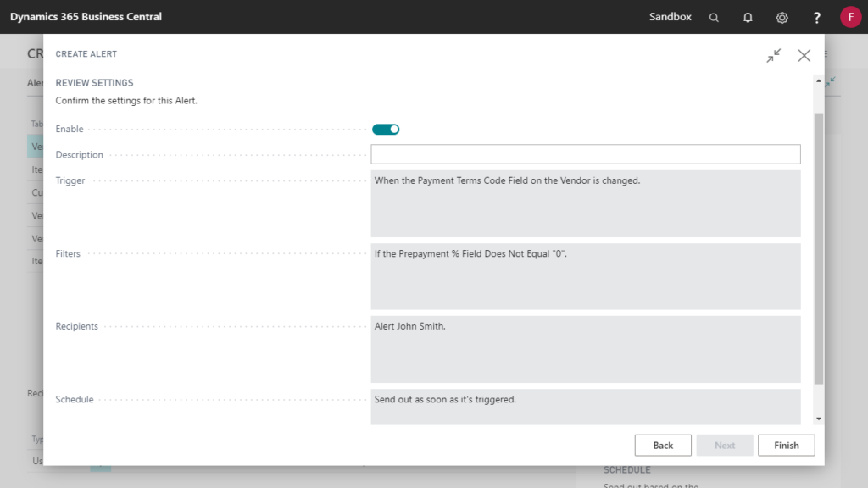Select the Recipients summary box
The height and width of the screenshot is (488, 868).
[585, 349]
